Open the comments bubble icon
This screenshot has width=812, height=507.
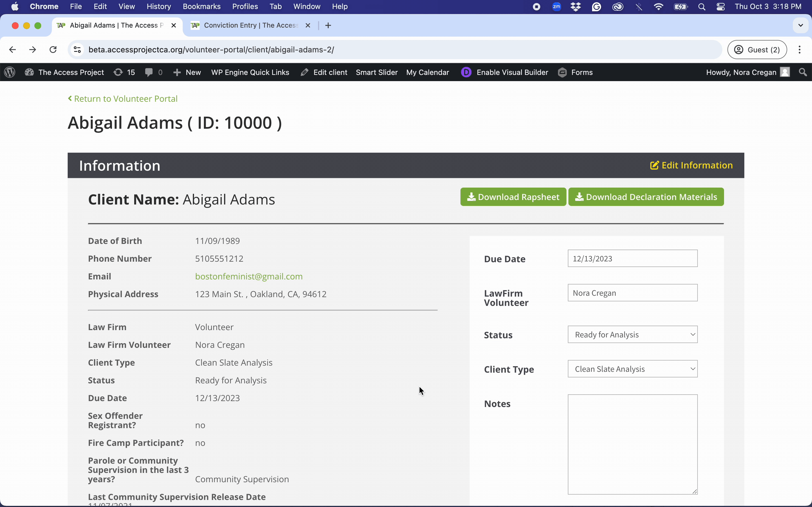pyautogui.click(x=149, y=72)
